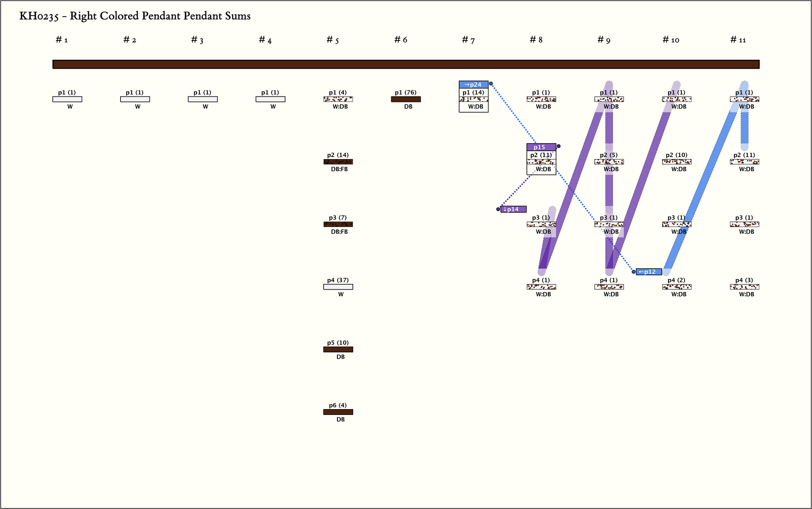Click the purple dot left of ↓p14
The width and height of the screenshot is (812, 509).
click(498, 209)
